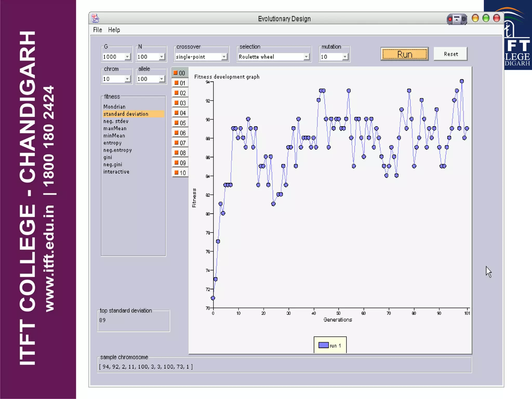The width and height of the screenshot is (532, 399).
Task: Open the File menu
Action: click(97, 30)
